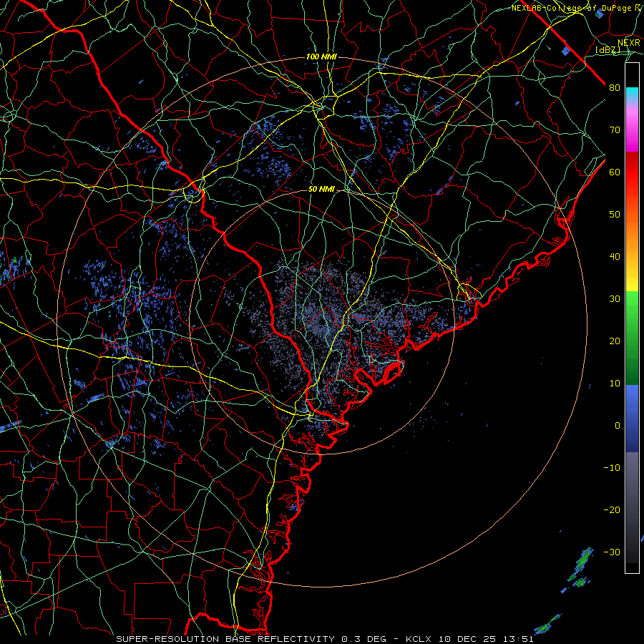644x644 pixels.
Task: Click the "13:51" timestamp in the caption
Action: pos(519,639)
